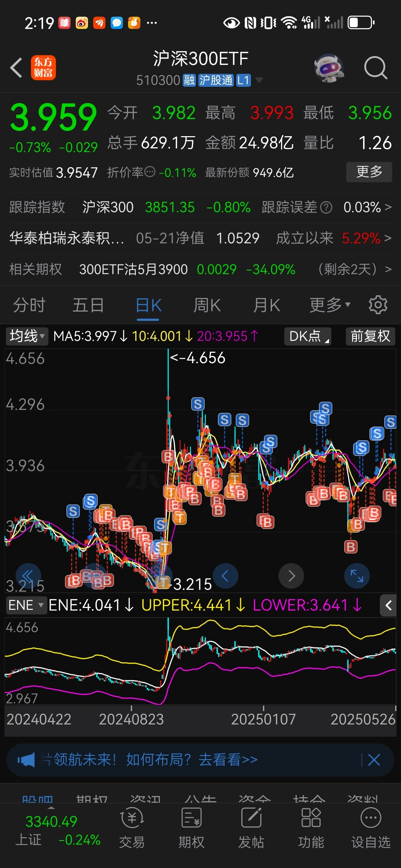Tap the 最新份额 949.6亿 value
401x868 pixels.
250,172
